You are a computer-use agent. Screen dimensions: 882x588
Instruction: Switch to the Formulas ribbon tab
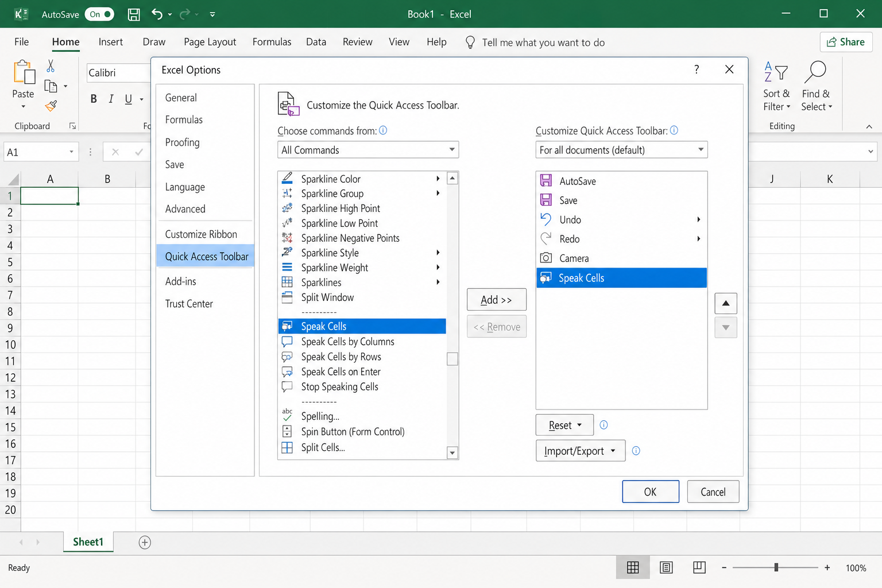point(272,42)
